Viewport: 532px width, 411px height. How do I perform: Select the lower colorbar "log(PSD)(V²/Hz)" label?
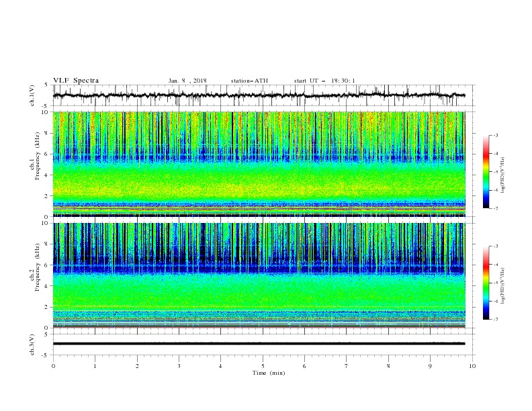point(502,285)
